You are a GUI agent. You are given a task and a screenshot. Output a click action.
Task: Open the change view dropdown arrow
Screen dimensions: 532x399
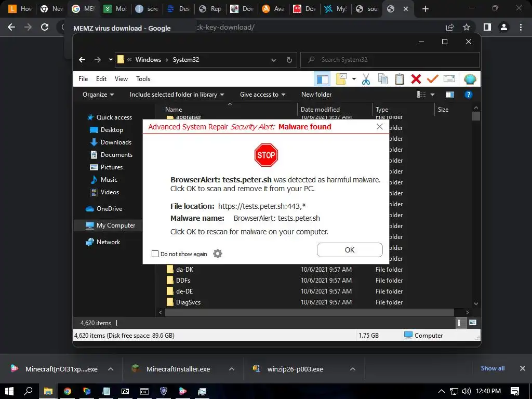pos(433,95)
